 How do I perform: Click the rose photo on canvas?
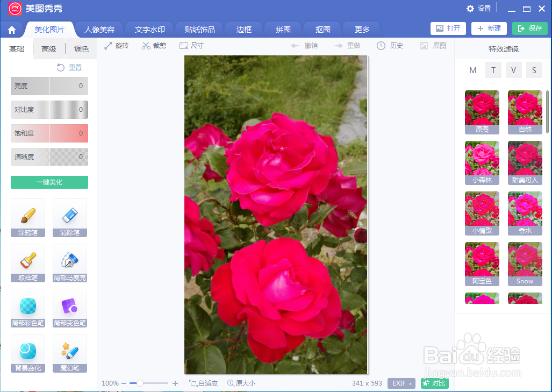pos(276,215)
